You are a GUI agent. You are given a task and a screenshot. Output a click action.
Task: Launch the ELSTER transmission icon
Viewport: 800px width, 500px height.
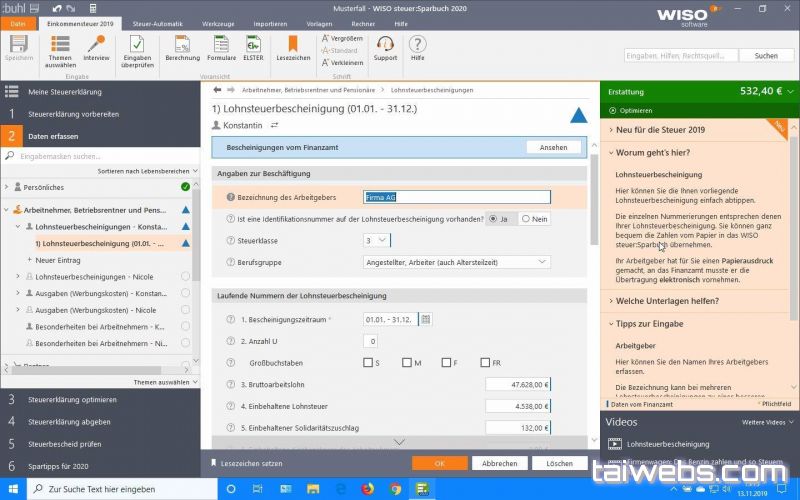tap(254, 44)
